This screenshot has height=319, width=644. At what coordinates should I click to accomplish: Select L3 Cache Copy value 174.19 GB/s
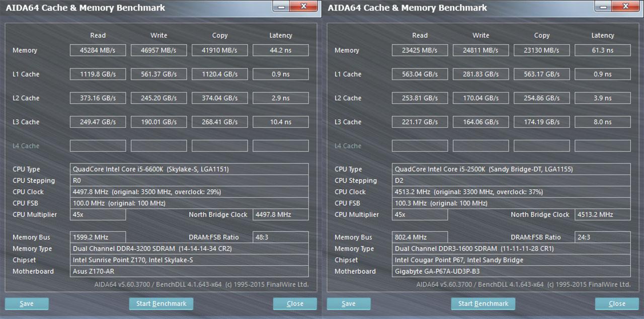click(541, 122)
